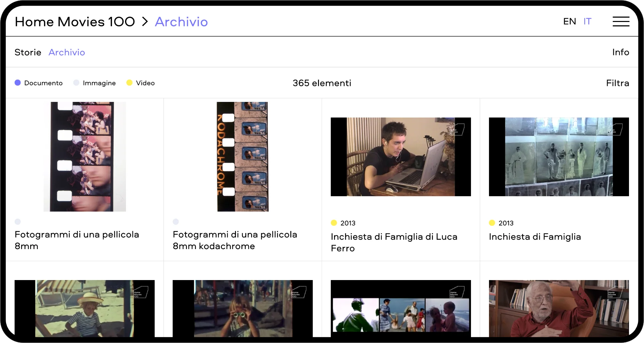Open the photo negatives video thumbnail
Screen dimensions: 644x343
click(x=559, y=157)
